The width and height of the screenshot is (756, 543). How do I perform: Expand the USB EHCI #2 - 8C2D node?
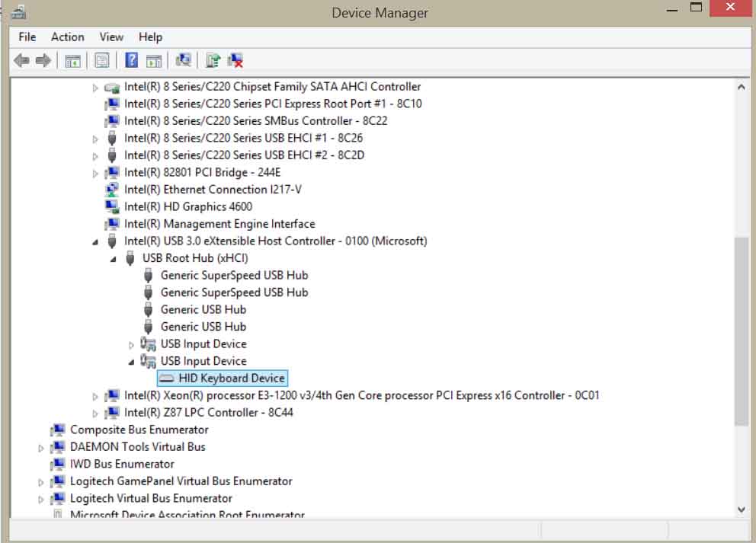pyautogui.click(x=95, y=156)
